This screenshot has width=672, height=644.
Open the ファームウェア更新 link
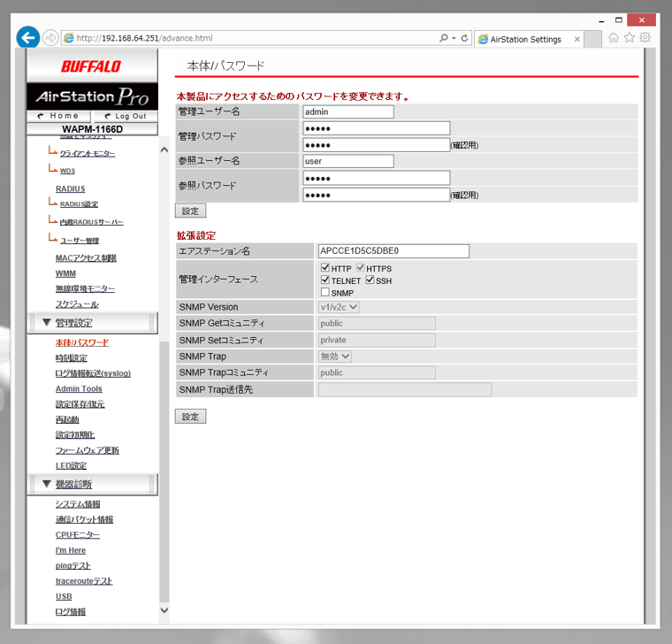click(88, 450)
